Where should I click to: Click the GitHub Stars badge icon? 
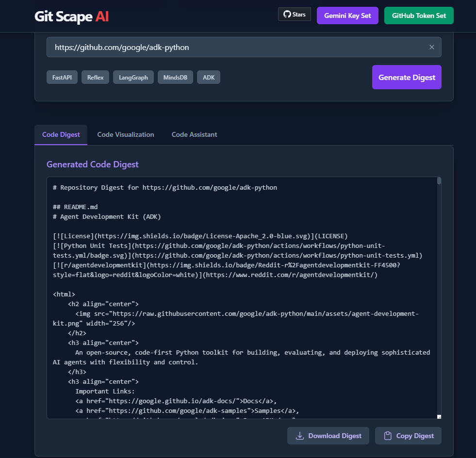tap(287, 14)
